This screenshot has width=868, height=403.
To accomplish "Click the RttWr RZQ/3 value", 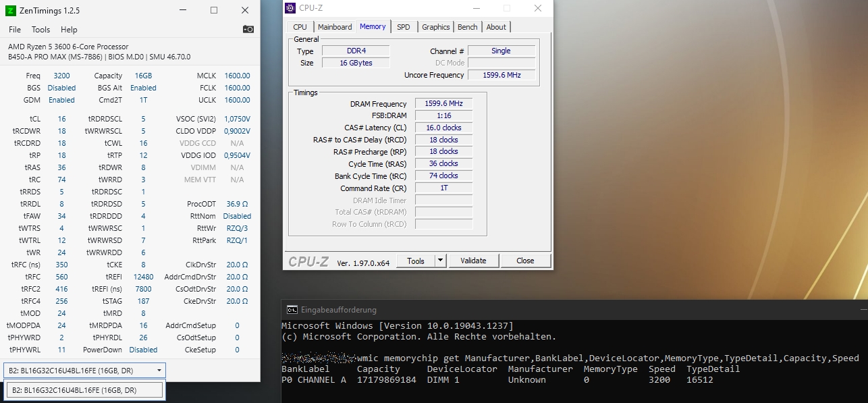I will [237, 228].
